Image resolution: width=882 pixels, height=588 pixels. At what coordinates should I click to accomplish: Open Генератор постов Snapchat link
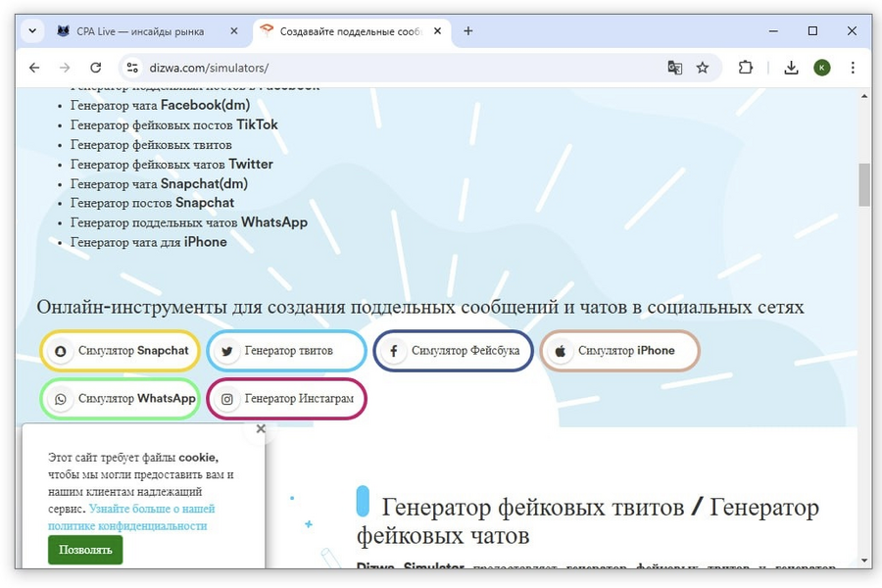[152, 203]
